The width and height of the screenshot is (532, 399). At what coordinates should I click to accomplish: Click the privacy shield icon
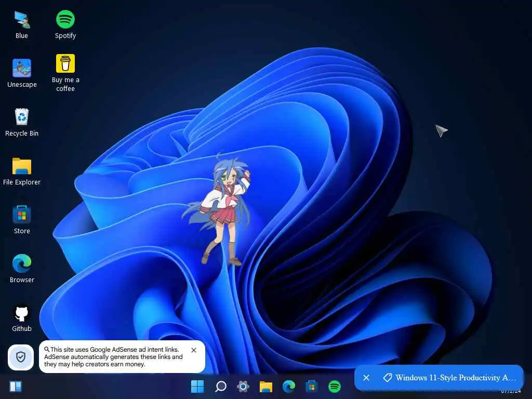21,357
